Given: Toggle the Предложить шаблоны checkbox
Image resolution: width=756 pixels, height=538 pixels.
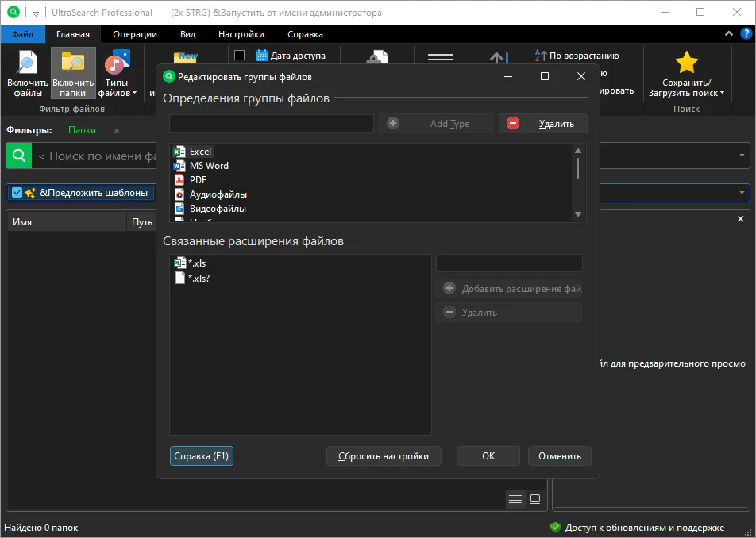Looking at the screenshot, I should point(17,193).
